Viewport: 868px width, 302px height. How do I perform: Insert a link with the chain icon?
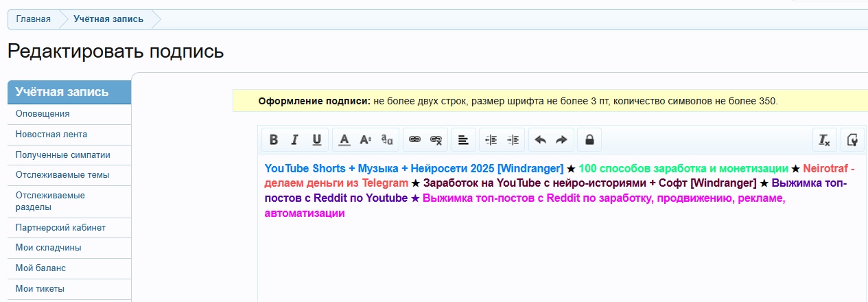414,140
